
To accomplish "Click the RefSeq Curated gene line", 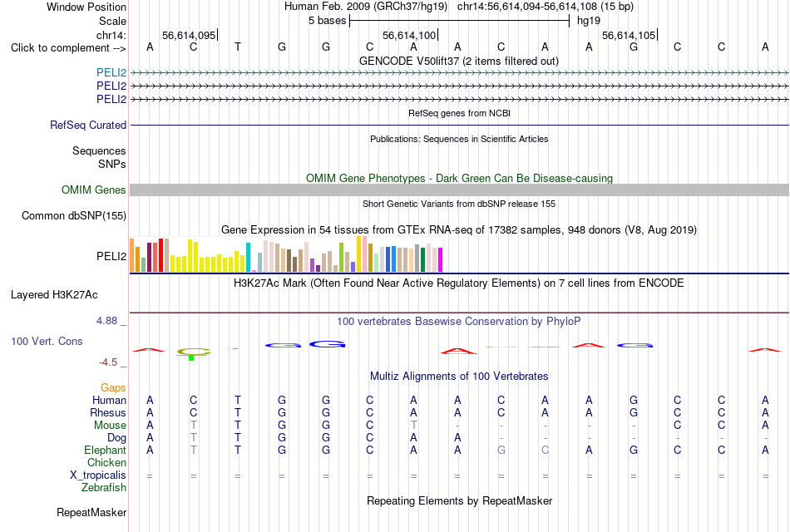I will [x=459, y=125].
